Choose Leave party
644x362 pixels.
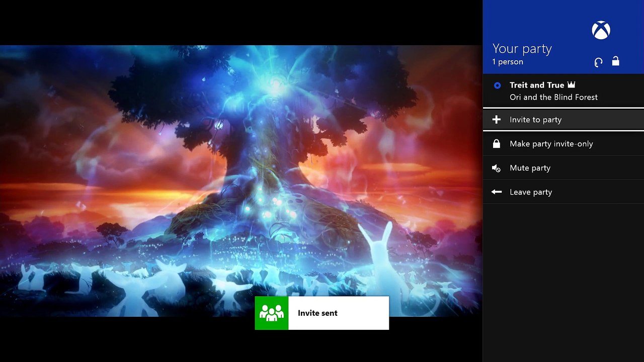click(x=563, y=192)
